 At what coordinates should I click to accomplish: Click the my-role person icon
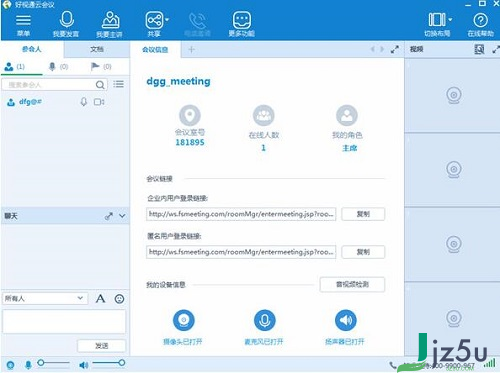(347, 115)
